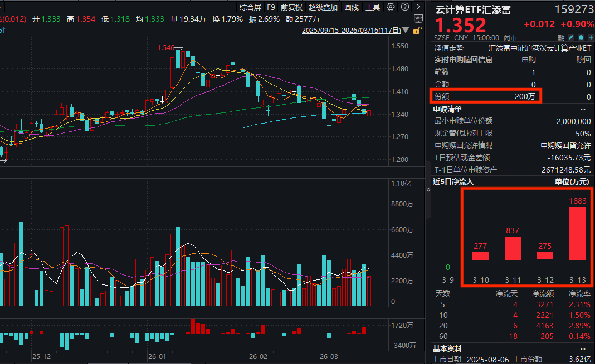This screenshot has width=595, height=364.
Task: Click the 3-13 net inflow bar
Action: (577, 233)
